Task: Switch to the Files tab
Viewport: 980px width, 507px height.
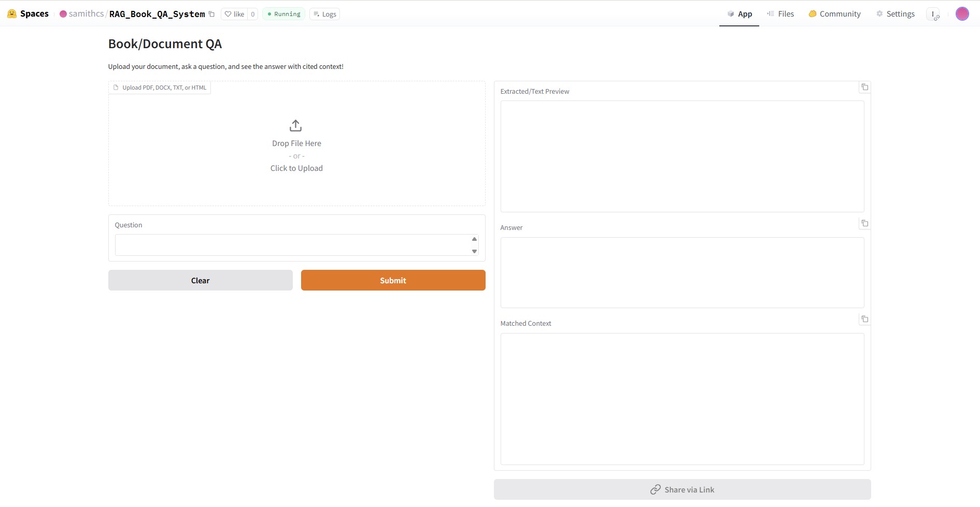Action: click(780, 14)
